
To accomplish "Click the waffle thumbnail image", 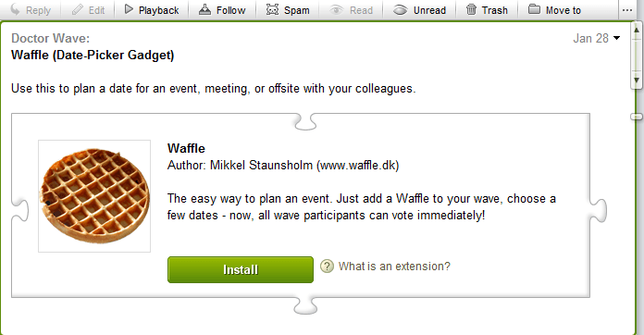I will (94, 196).
